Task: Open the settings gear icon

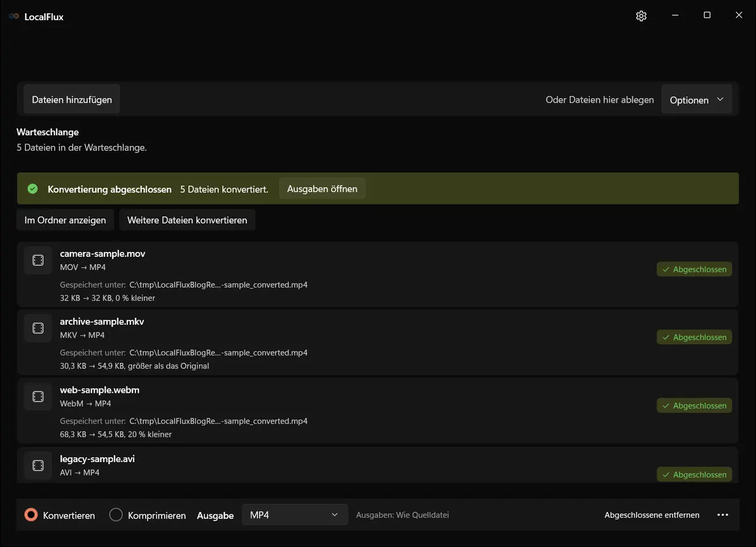Action: [x=641, y=16]
